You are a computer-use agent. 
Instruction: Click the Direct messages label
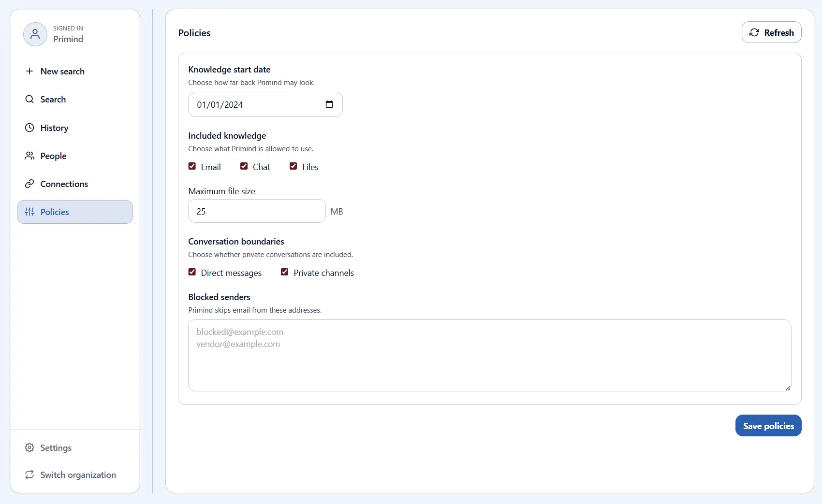pos(231,273)
